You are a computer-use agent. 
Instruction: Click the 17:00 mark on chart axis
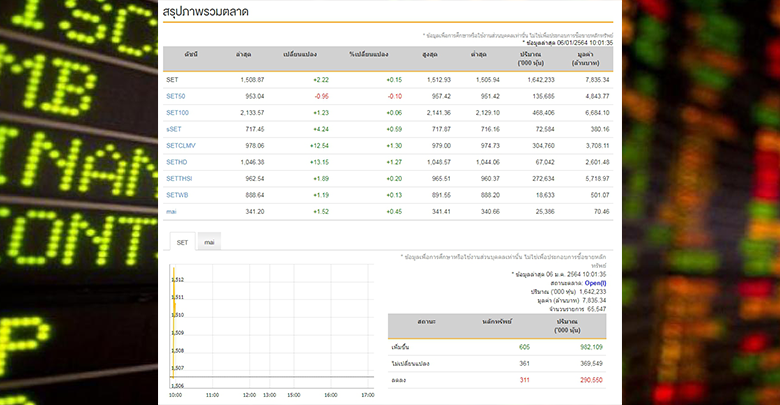(367, 395)
